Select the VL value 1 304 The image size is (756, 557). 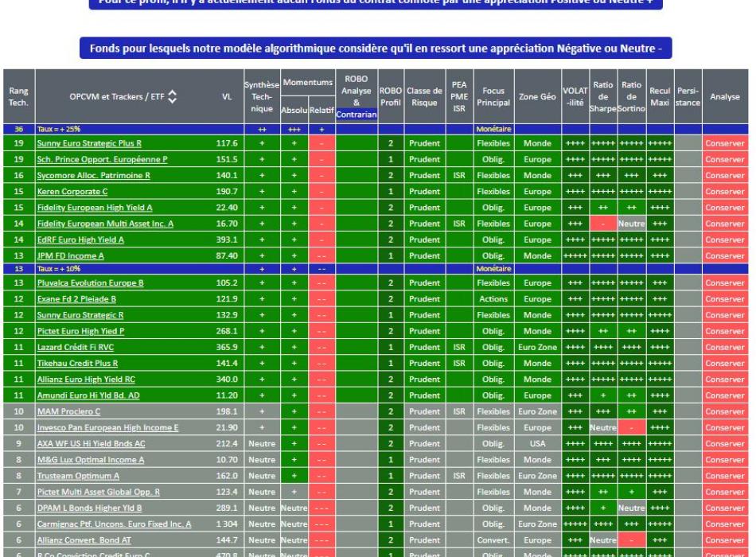pos(227,524)
